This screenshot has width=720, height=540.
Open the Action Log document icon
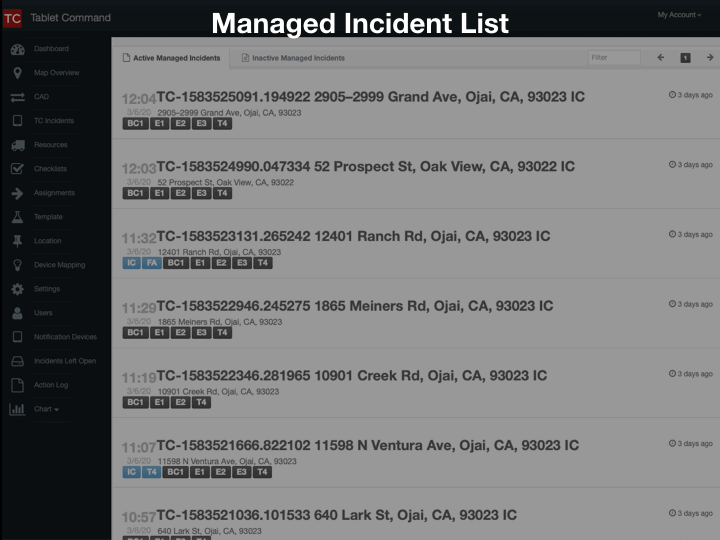click(x=17, y=385)
